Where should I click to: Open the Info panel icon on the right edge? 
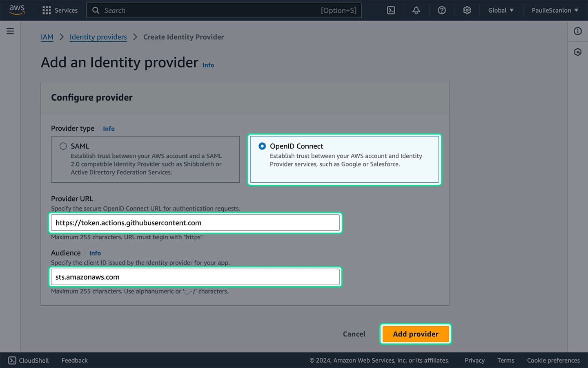[577, 31]
